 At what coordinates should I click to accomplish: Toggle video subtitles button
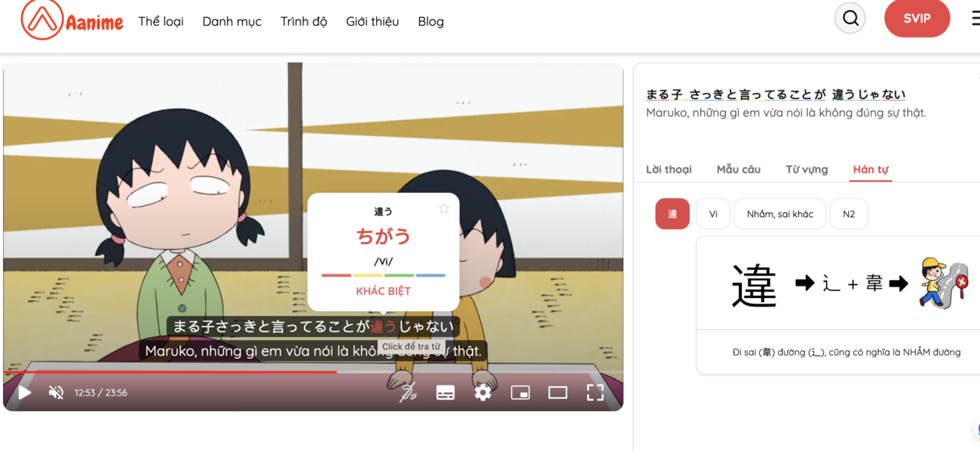pos(446,392)
